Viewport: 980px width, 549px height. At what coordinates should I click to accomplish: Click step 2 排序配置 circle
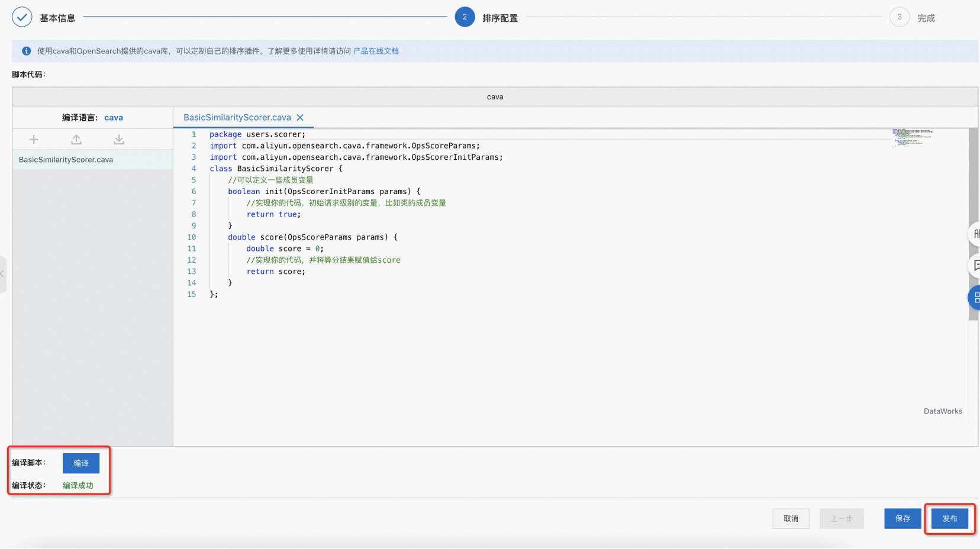coord(465,17)
